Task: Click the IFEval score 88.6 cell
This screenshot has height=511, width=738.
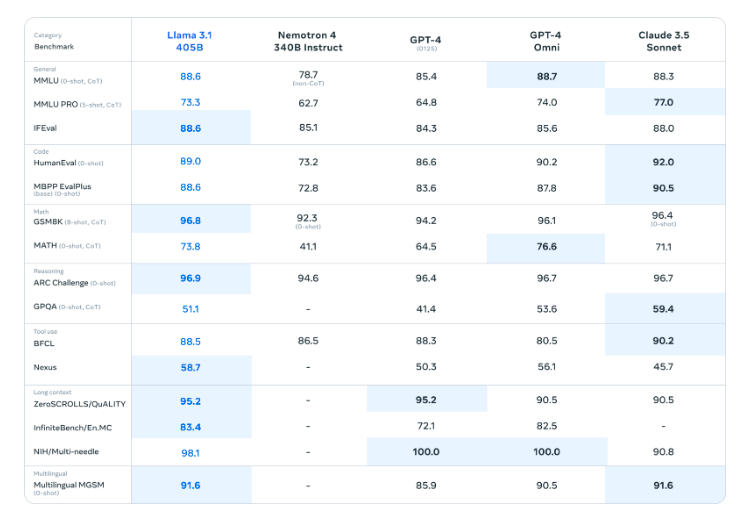Action: click(x=191, y=128)
